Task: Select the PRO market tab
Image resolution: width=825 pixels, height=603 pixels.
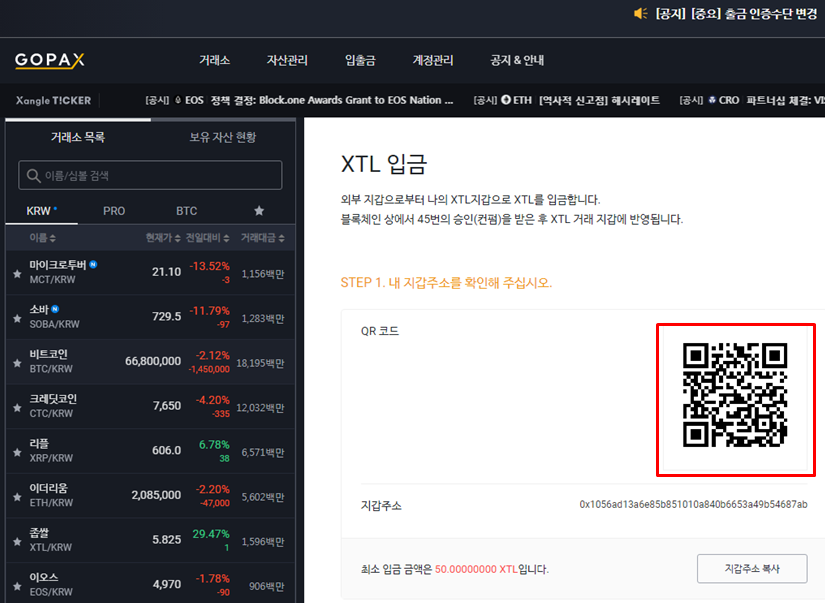Action: pyautogui.click(x=114, y=211)
